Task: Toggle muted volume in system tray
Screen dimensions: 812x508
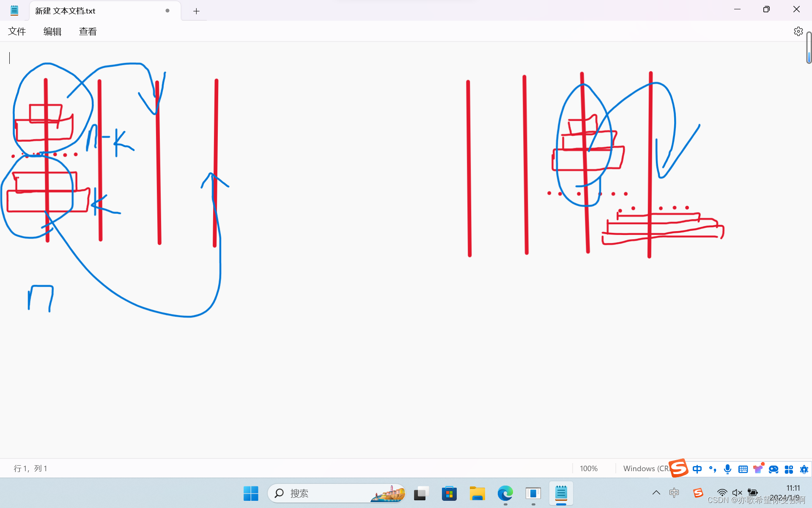Action: (x=737, y=492)
